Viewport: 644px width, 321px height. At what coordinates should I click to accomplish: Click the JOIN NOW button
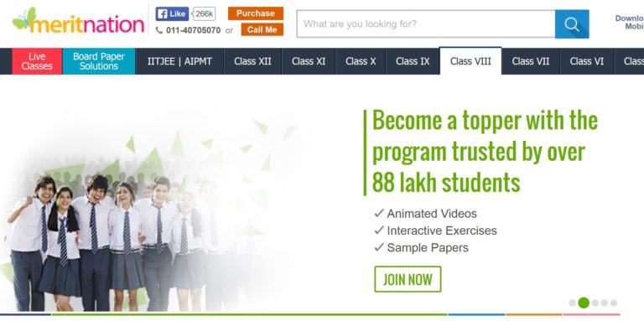click(x=408, y=280)
